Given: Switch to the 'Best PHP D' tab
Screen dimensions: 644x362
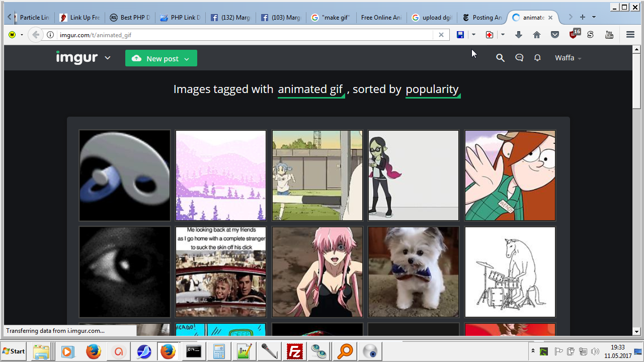Looking at the screenshot, I should click(130, 18).
